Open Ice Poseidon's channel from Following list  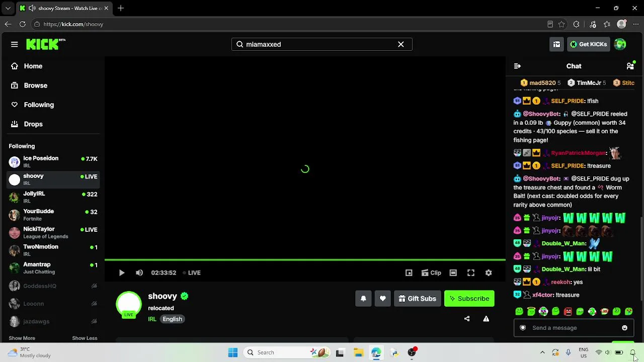click(53, 162)
